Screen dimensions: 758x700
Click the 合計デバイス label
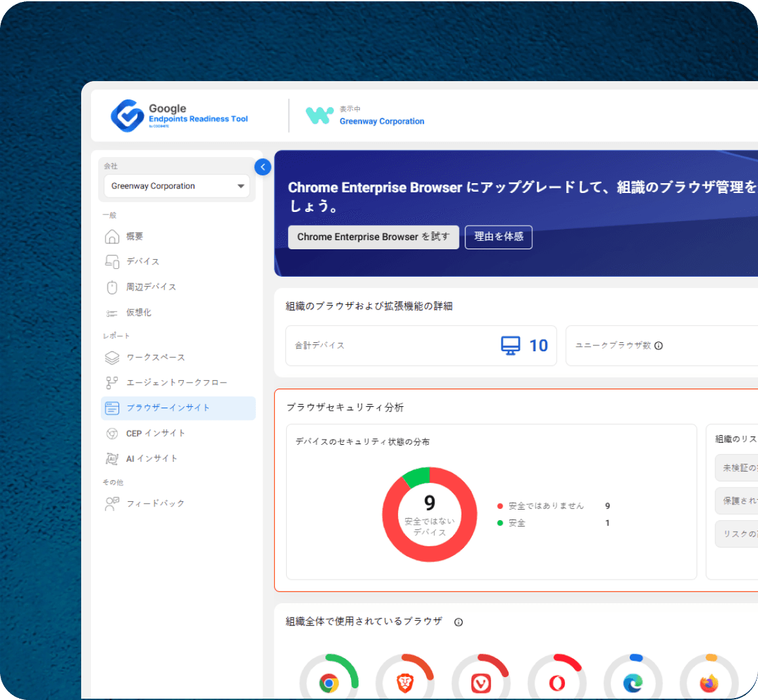319,345
